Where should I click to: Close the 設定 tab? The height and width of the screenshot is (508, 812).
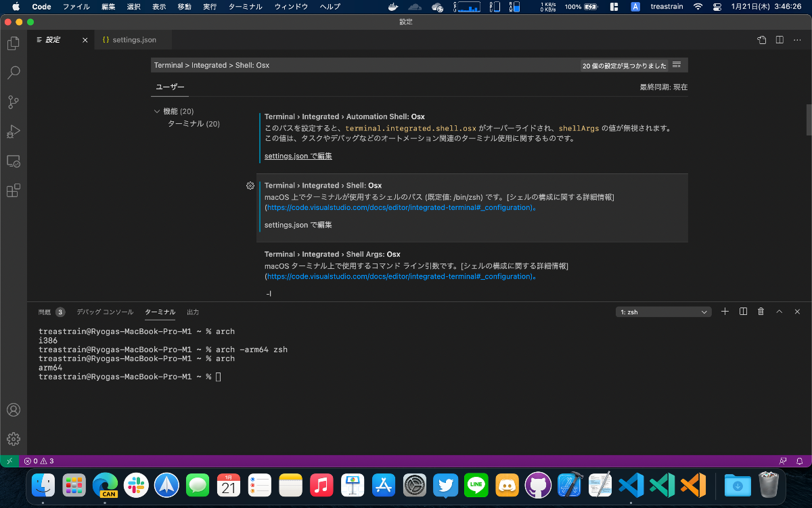tap(85, 40)
